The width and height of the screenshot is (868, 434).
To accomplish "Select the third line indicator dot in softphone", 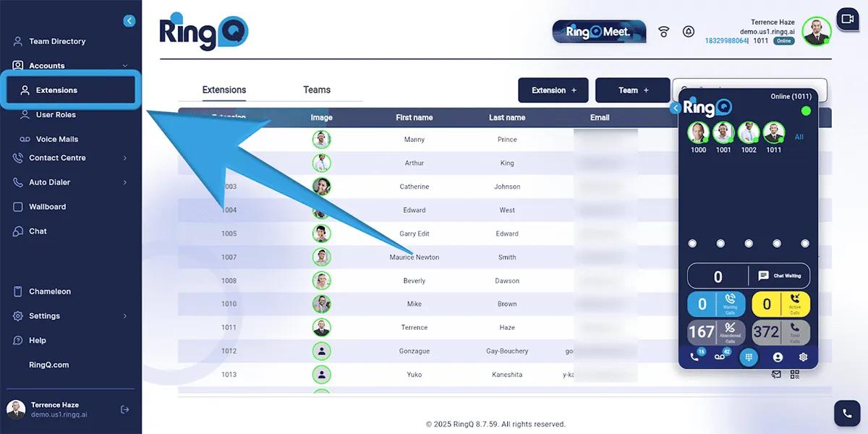I will click(749, 244).
